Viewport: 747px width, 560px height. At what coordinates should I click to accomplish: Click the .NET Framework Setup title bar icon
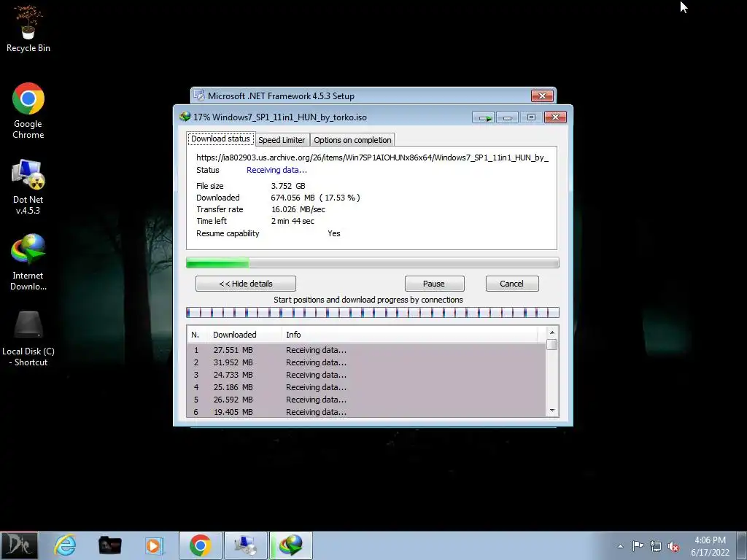tap(199, 96)
